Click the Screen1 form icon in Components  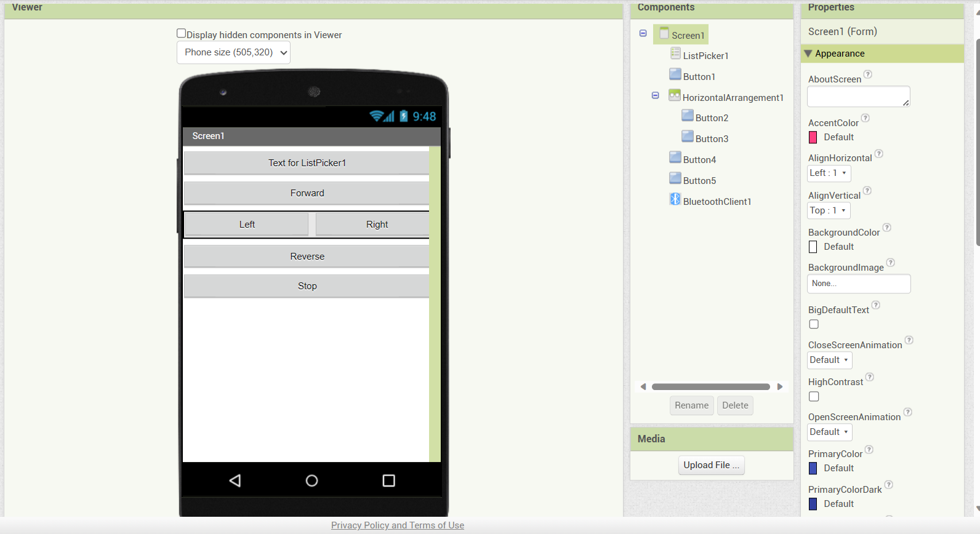click(664, 34)
